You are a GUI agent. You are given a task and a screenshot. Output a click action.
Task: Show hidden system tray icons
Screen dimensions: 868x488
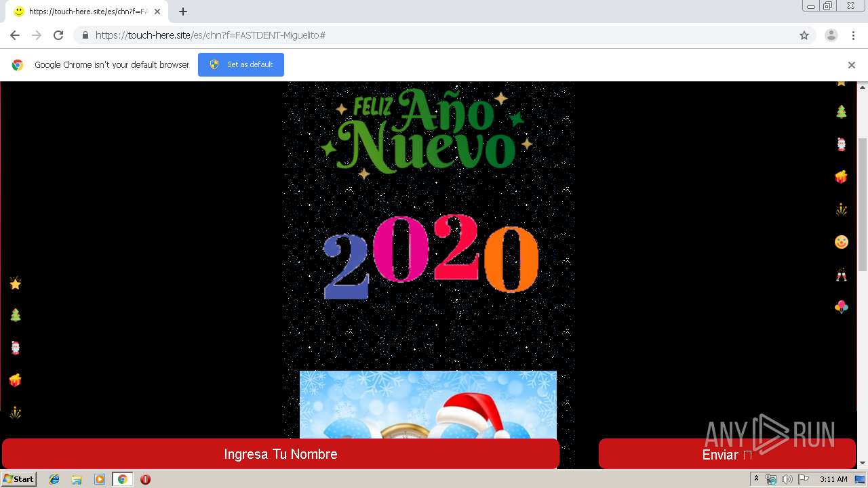pyautogui.click(x=756, y=479)
